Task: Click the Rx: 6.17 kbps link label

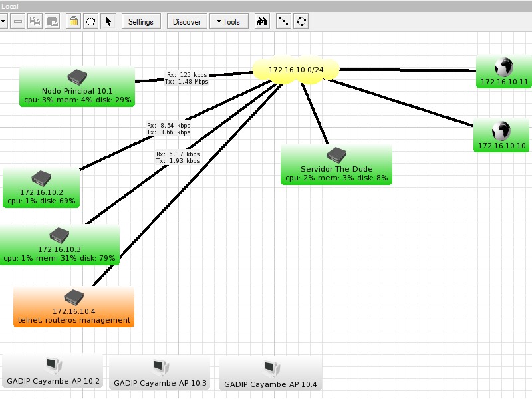Action: (178, 158)
